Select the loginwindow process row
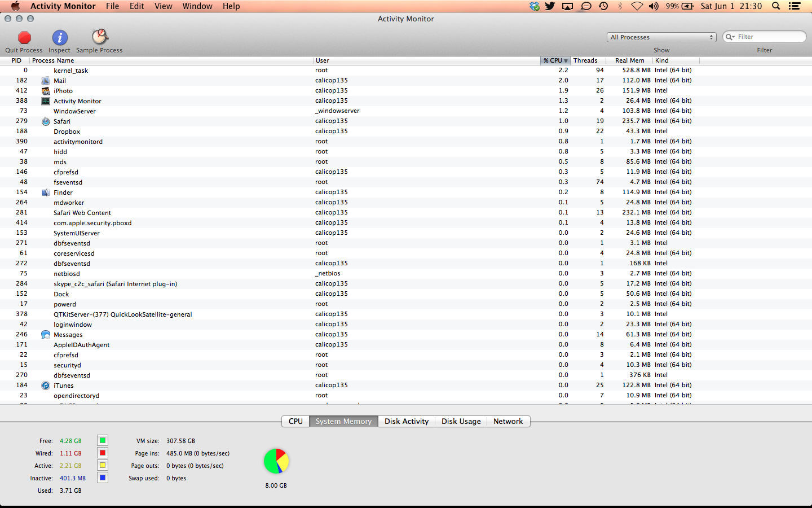This screenshot has width=812, height=508. pos(406,325)
